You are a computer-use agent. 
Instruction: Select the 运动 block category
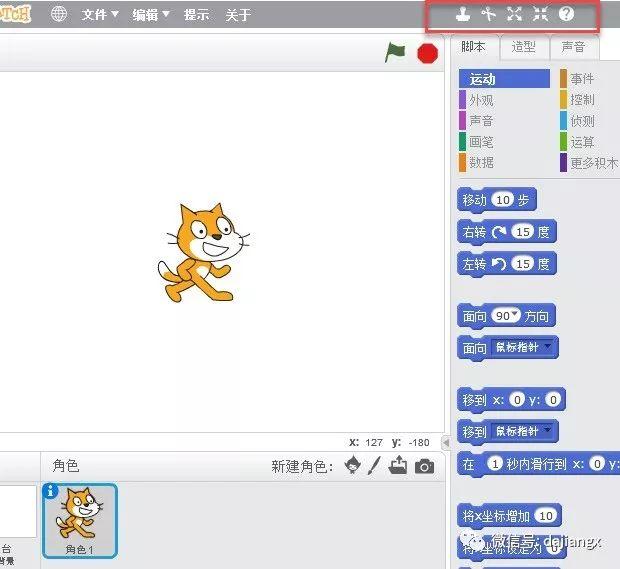504,79
